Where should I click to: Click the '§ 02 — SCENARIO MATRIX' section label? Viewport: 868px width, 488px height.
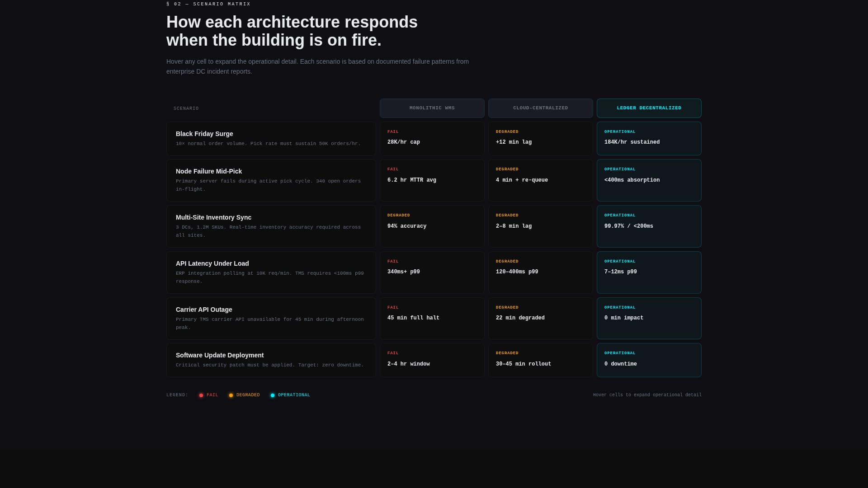tap(208, 4)
